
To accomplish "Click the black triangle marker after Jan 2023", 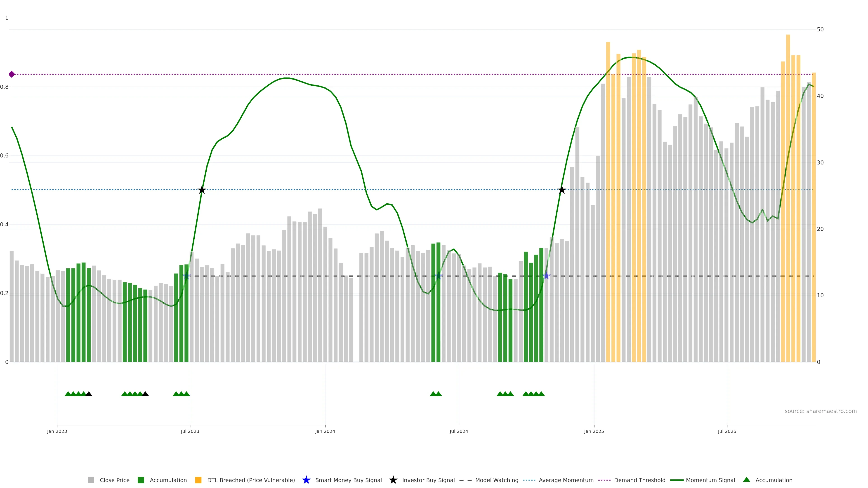I will 89,394.
